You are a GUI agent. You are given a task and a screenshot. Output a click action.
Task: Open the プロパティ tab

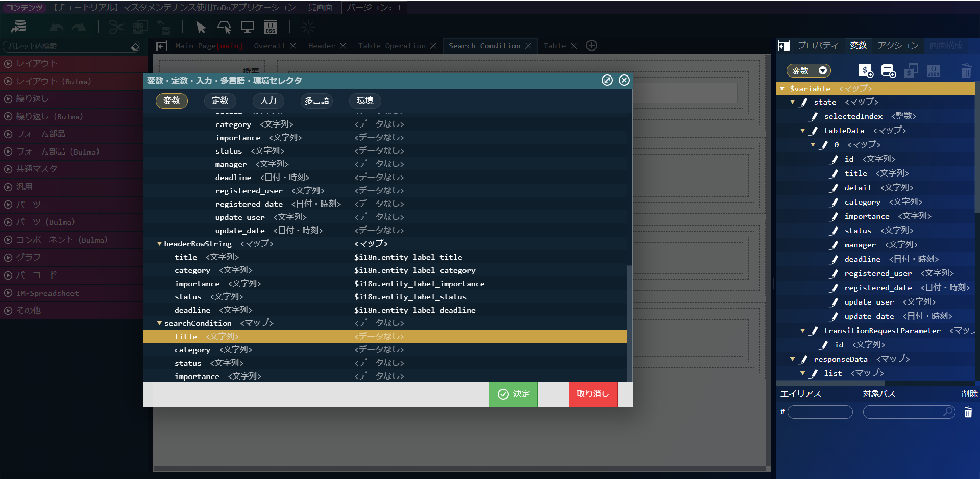point(818,45)
